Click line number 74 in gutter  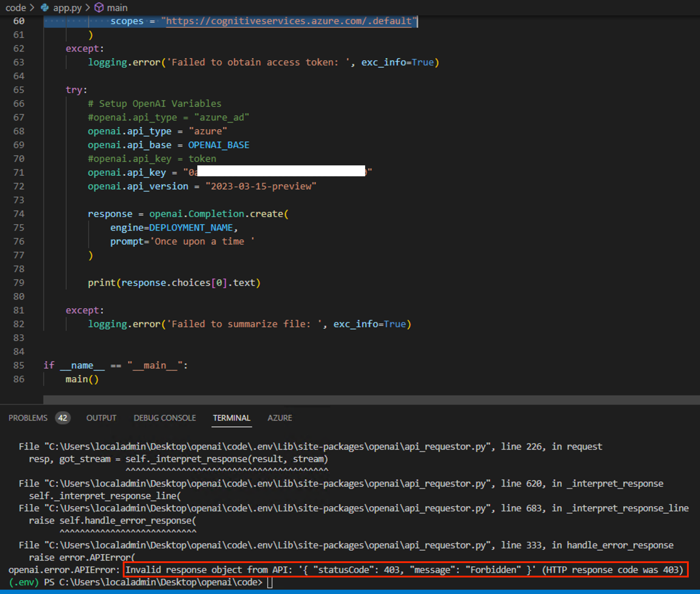click(19, 214)
